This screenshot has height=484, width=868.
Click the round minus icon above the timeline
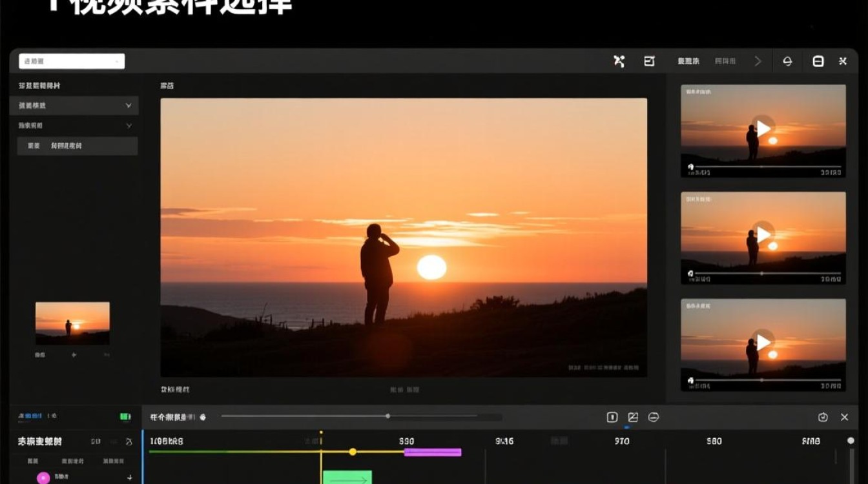[x=653, y=417]
